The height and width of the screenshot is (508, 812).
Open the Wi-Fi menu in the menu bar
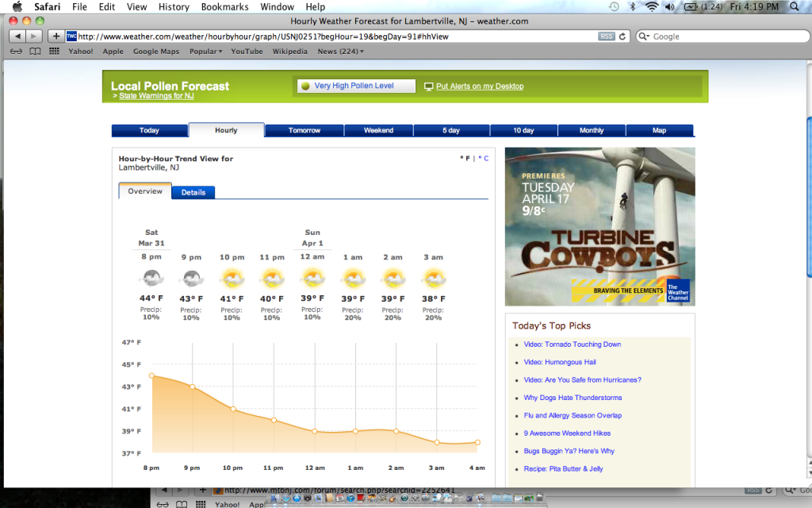(651, 6)
